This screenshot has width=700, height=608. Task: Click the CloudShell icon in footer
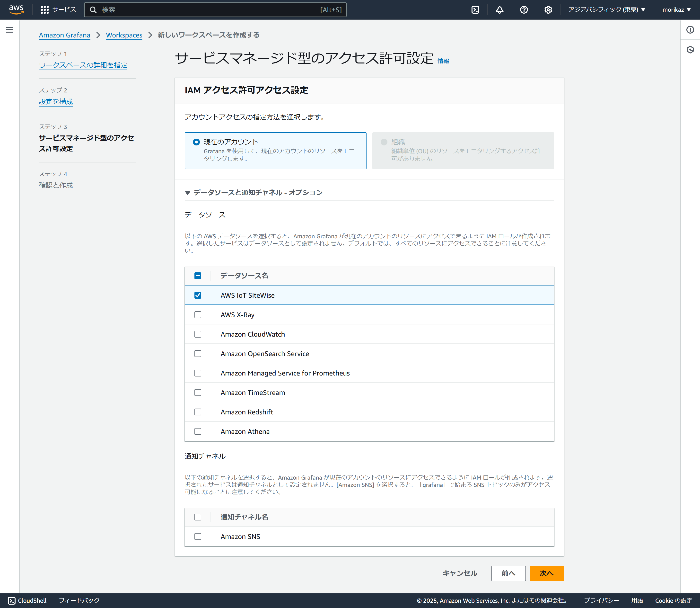pos(11,600)
